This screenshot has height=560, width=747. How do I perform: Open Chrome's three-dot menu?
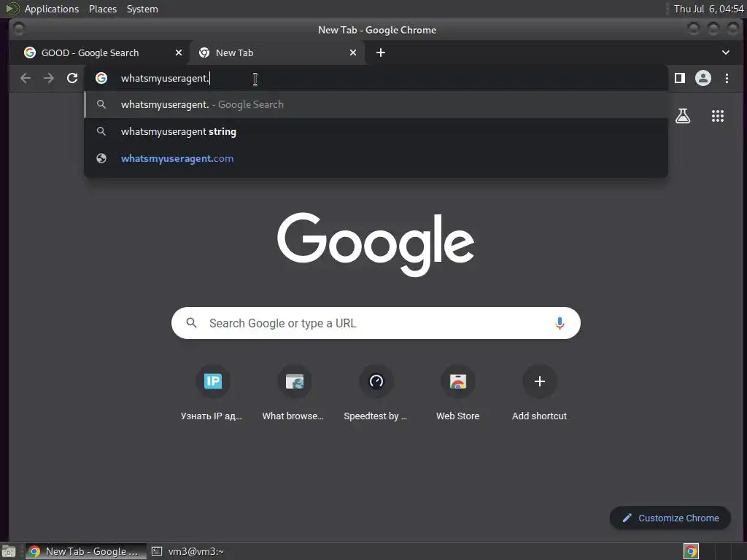click(x=727, y=78)
